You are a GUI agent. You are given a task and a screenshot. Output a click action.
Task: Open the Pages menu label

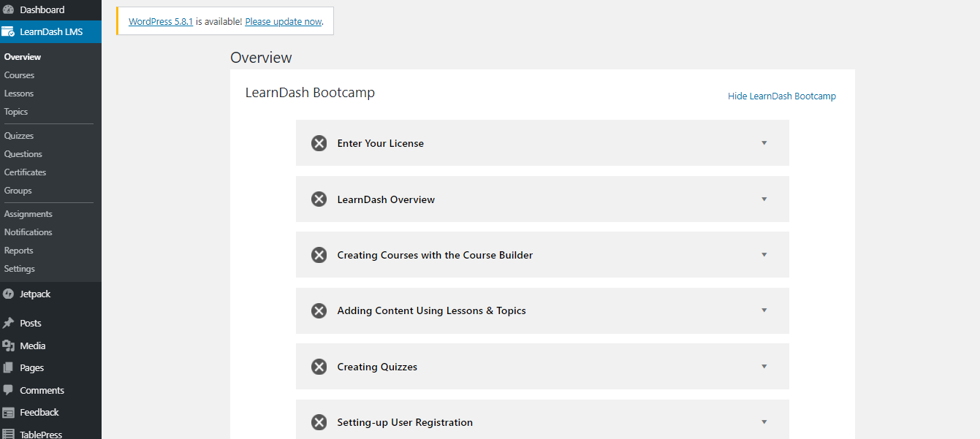tap(32, 368)
